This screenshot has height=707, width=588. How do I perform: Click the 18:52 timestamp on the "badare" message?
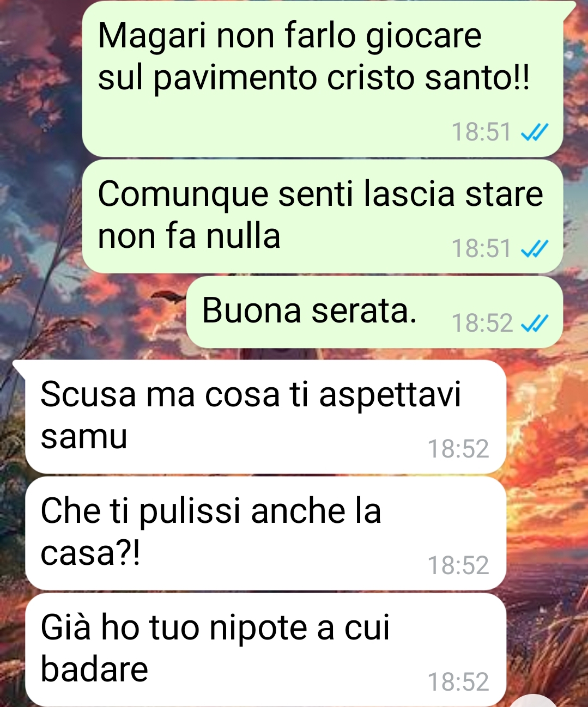pyautogui.click(x=458, y=682)
